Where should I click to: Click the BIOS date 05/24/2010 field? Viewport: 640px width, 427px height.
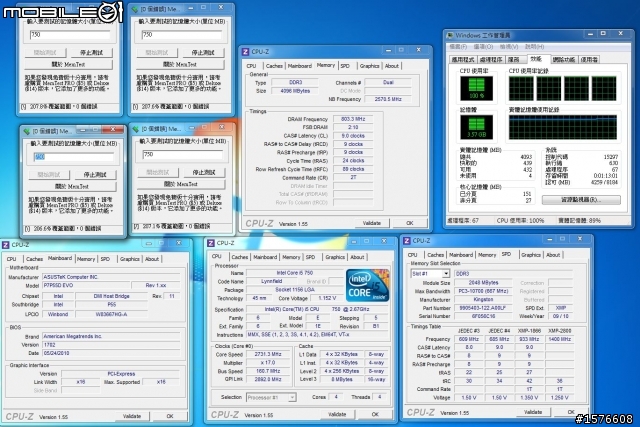coord(111,353)
